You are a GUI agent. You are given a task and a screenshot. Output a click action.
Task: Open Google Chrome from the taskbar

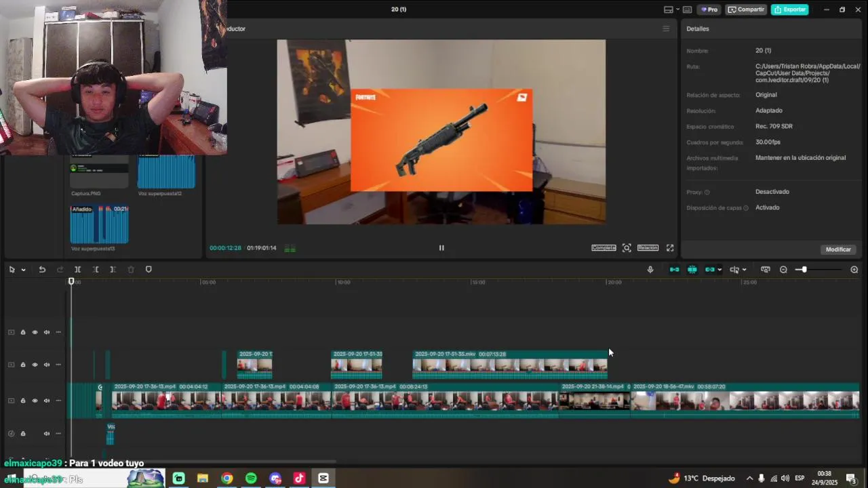(226, 479)
